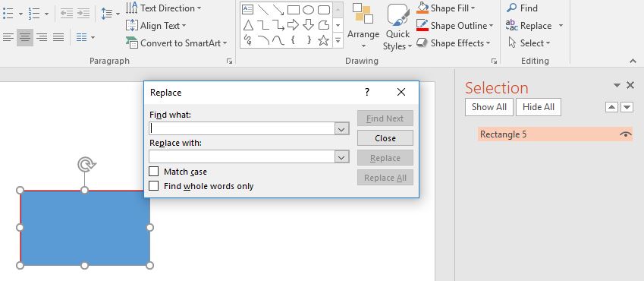Image resolution: width=644 pixels, height=281 pixels.
Task: Click Hide All in Selection pane
Action: pyautogui.click(x=539, y=107)
